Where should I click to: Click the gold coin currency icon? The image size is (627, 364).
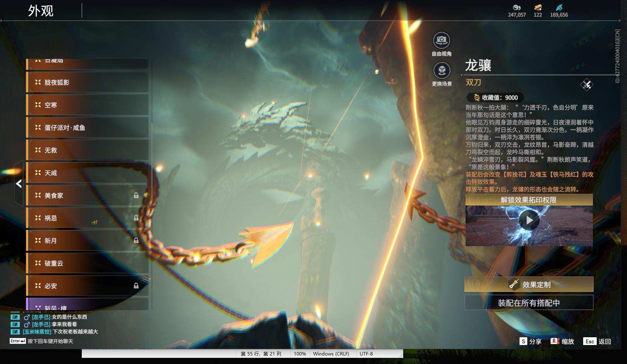coord(516,7)
